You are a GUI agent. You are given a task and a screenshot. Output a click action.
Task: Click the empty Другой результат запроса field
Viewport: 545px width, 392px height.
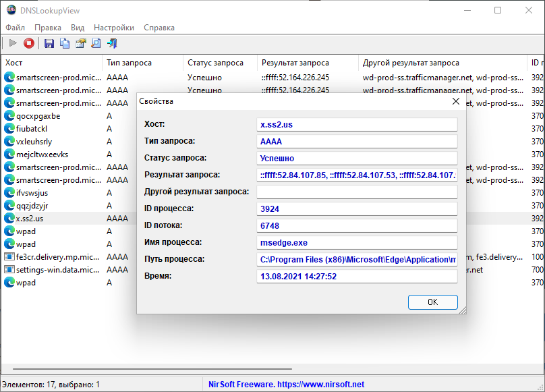click(357, 192)
